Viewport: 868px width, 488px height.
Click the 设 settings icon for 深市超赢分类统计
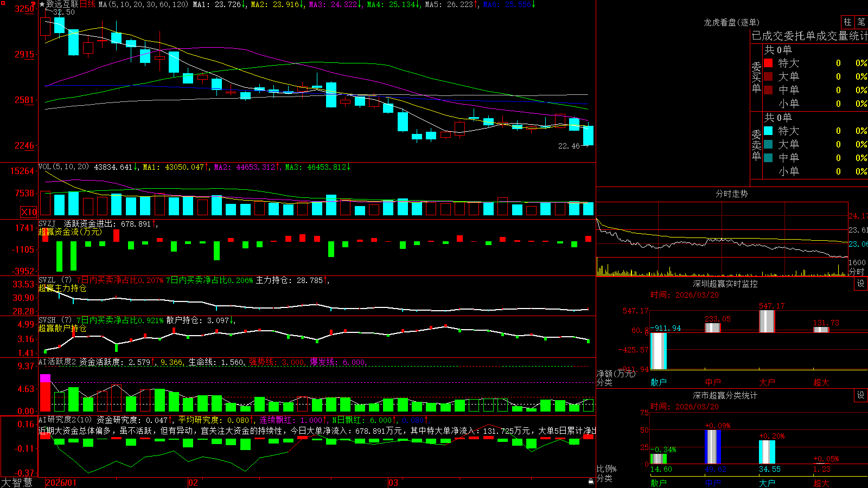[861, 395]
